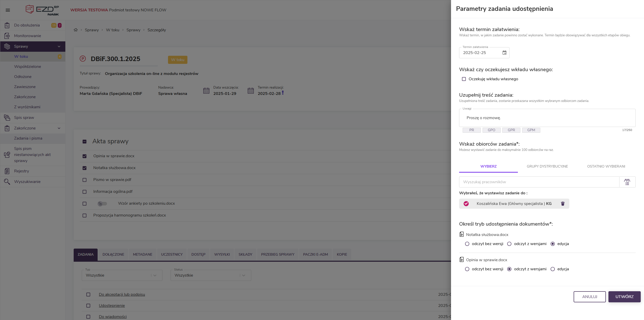The width and height of the screenshot is (644, 320).
Task: Open Rejestry in sidebar
Action: point(21,171)
